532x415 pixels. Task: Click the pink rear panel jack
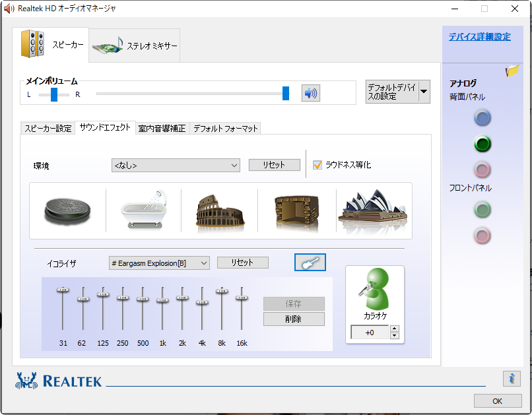(482, 170)
